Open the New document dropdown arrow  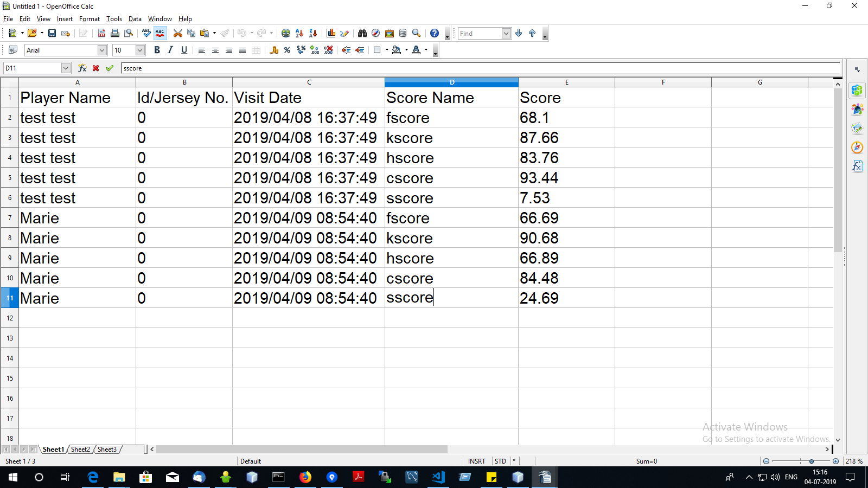click(x=22, y=33)
